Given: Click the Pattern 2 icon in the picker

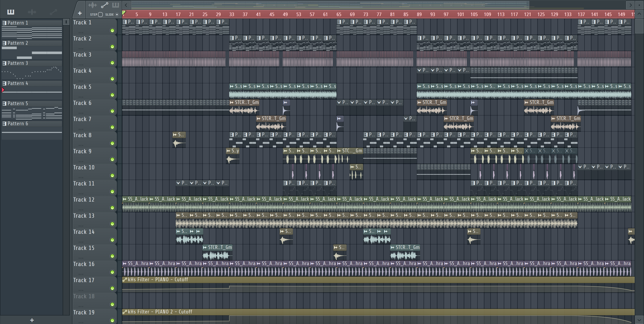Looking at the screenshot, I should pyautogui.click(x=4, y=43).
